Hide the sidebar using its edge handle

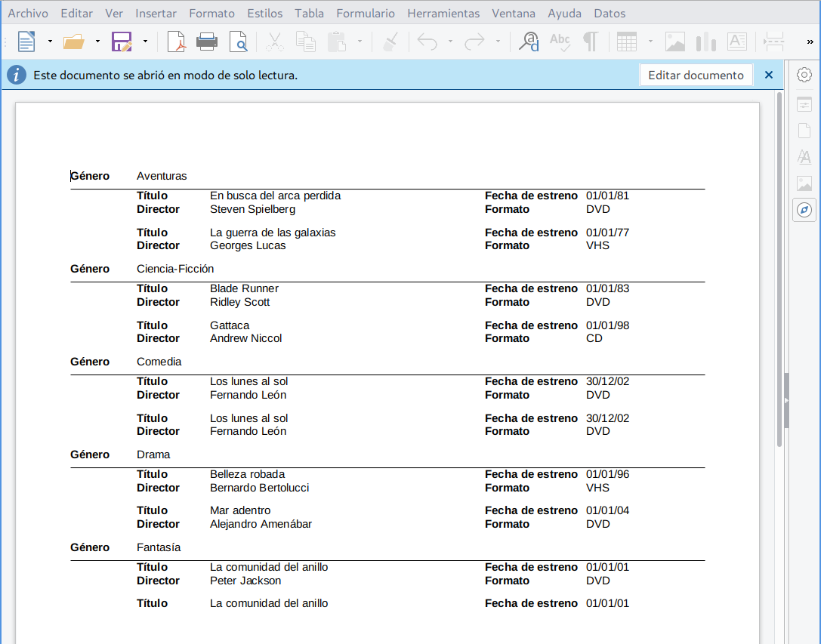(x=786, y=401)
